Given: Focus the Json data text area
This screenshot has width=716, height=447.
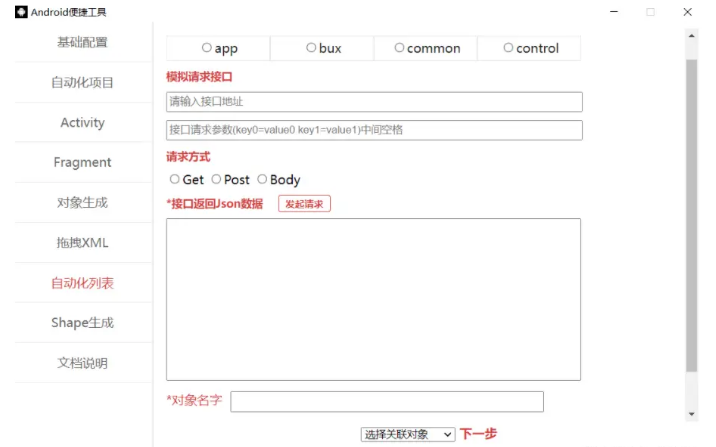Looking at the screenshot, I should click(374, 299).
